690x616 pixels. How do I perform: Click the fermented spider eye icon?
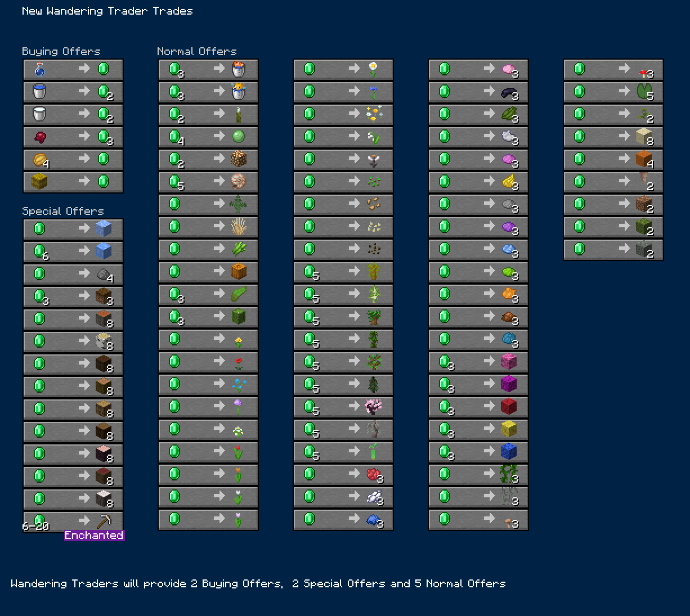tap(39, 137)
